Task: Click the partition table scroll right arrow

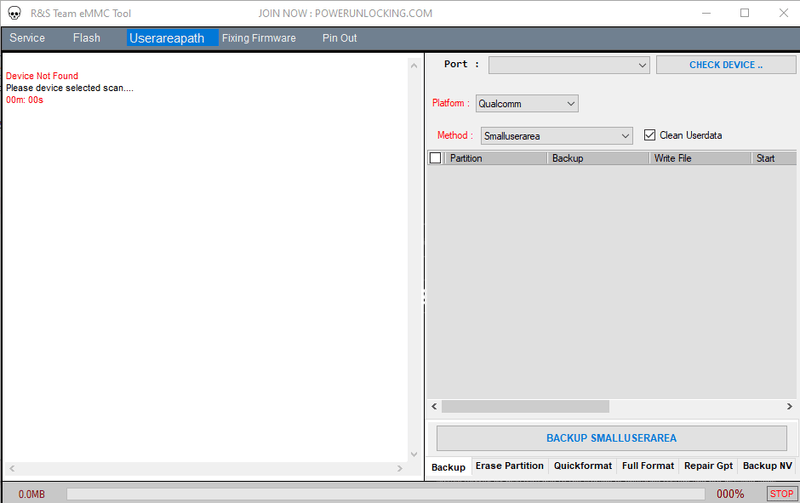Action: click(789, 406)
